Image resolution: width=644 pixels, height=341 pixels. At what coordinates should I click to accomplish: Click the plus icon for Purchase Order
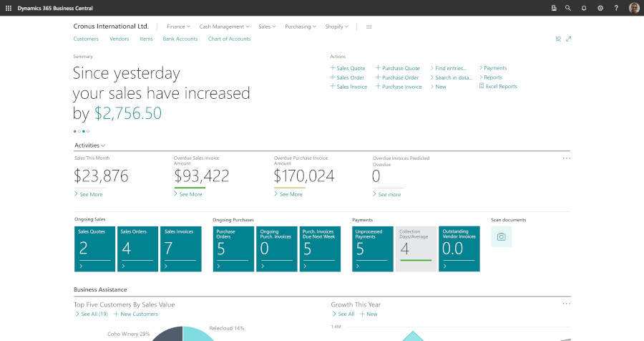(378, 77)
